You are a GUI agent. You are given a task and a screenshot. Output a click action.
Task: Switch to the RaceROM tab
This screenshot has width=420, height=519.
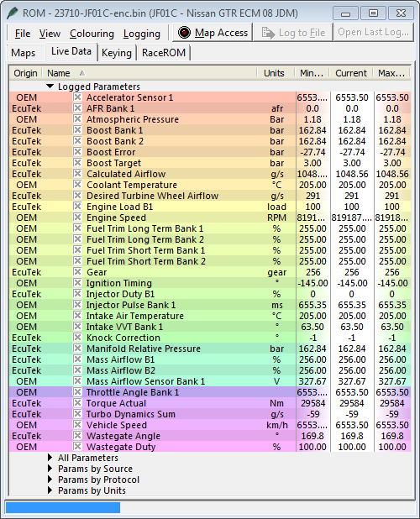point(164,53)
